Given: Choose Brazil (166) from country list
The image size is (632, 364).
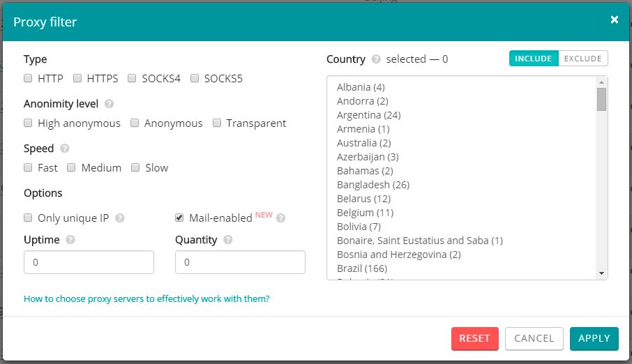Looking at the screenshot, I should click(361, 268).
